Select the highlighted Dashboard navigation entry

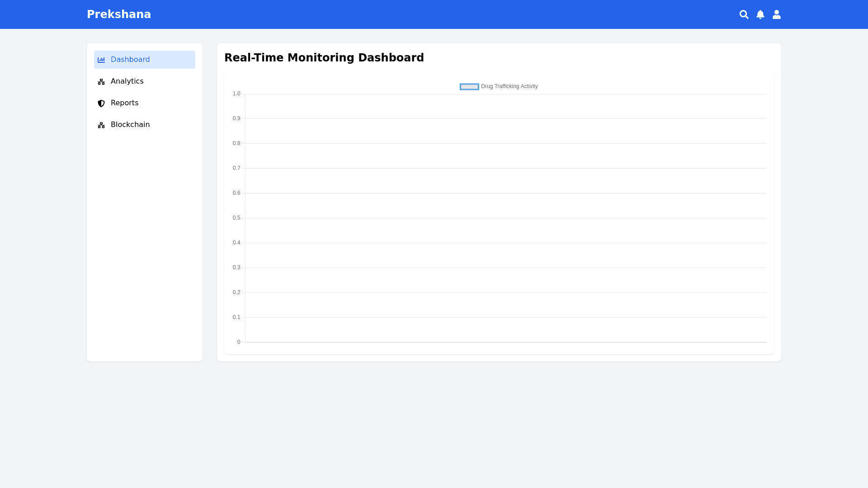[144, 59]
